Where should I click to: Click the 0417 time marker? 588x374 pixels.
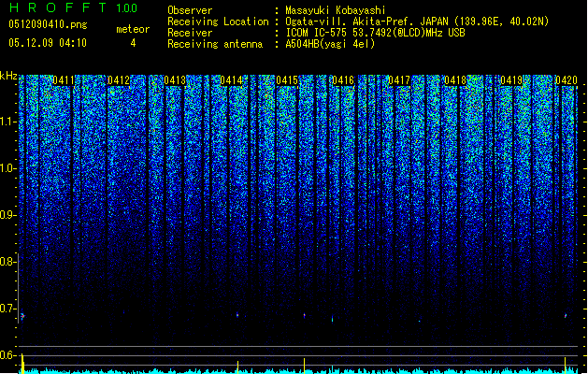coord(399,80)
